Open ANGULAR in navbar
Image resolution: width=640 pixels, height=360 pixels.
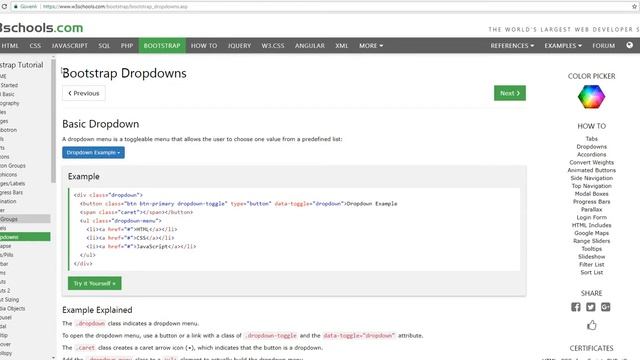[x=310, y=46]
